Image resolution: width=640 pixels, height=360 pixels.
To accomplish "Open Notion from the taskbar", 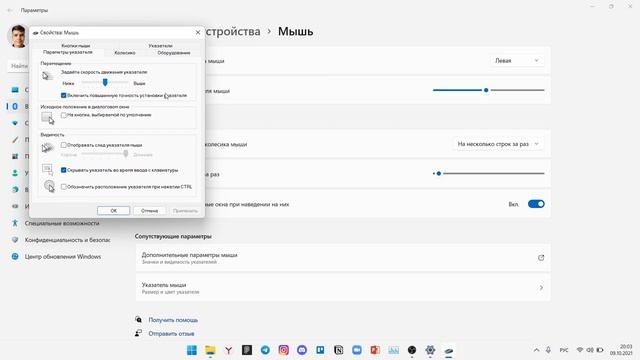I will pos(339,350).
